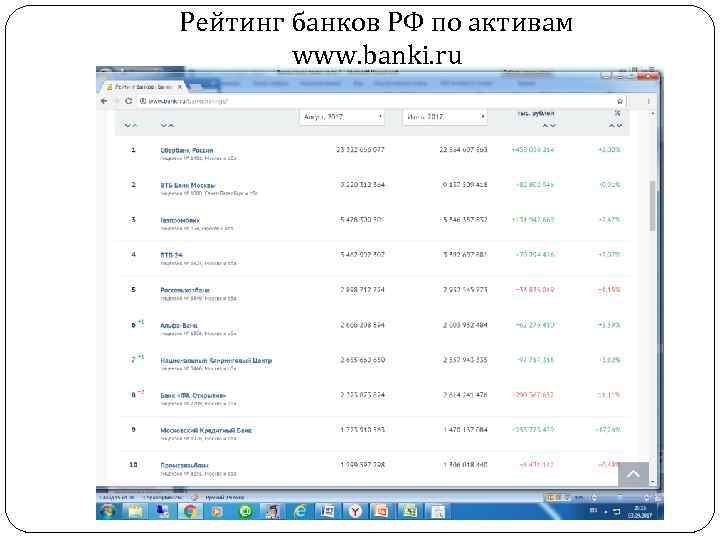This screenshot has height=540, width=720.
Task: Open Россельхозбанк link
Action: click(185, 290)
